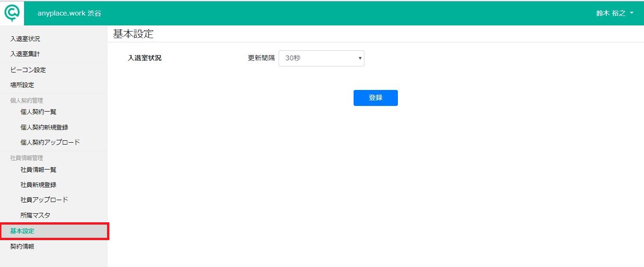Open ビーコン設定 menu item
This screenshot has height=267, width=644.
(28, 70)
